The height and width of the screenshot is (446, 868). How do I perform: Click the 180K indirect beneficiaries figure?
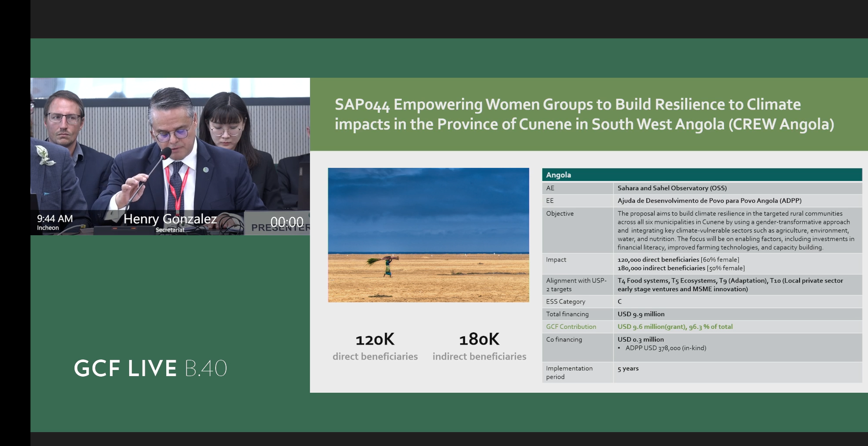click(479, 340)
